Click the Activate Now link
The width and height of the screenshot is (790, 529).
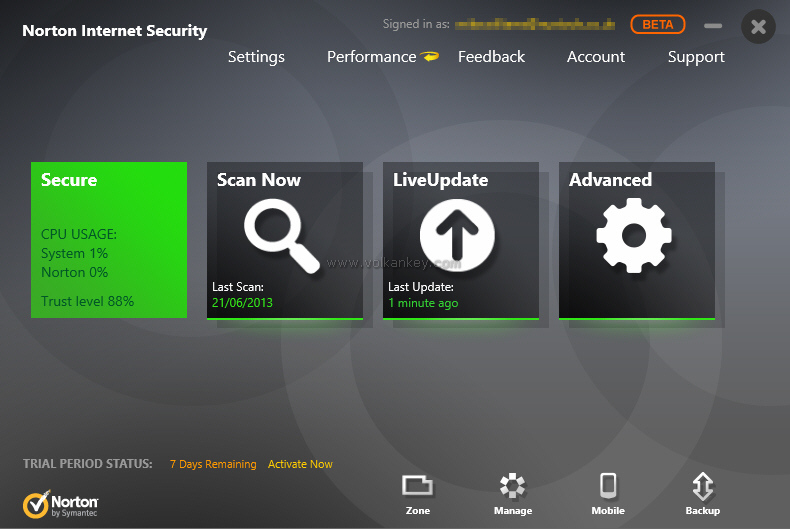(300, 464)
